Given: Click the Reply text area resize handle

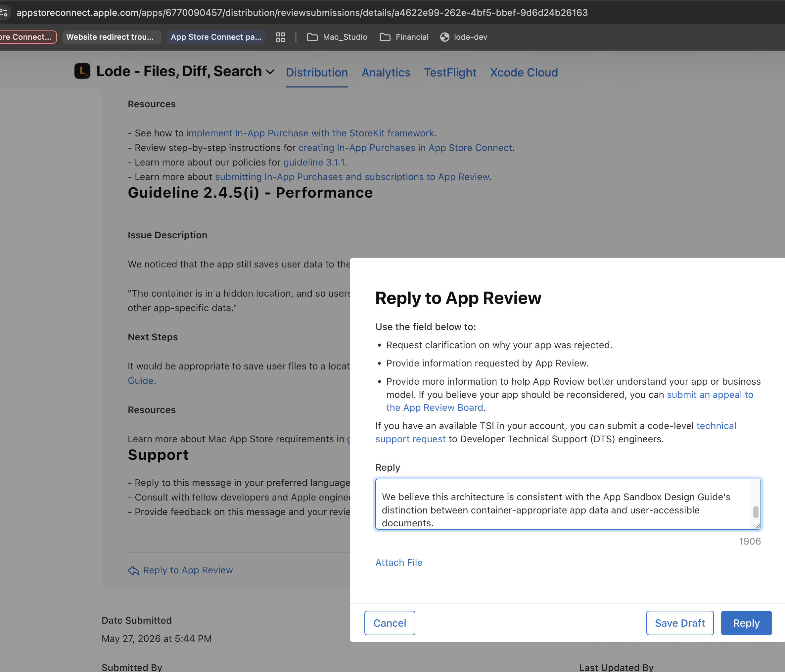Looking at the screenshot, I should (x=757, y=526).
